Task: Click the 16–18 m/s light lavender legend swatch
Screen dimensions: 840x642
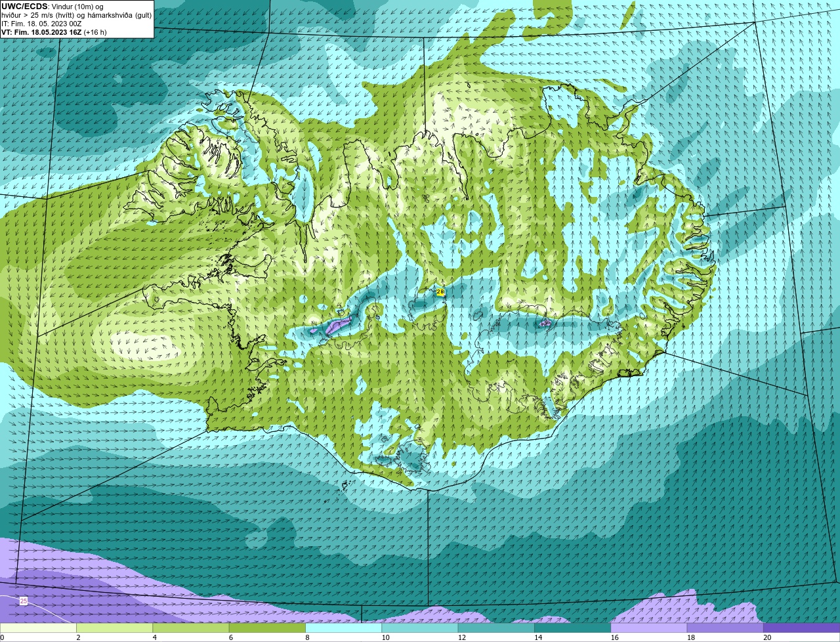Action: [x=649, y=628]
